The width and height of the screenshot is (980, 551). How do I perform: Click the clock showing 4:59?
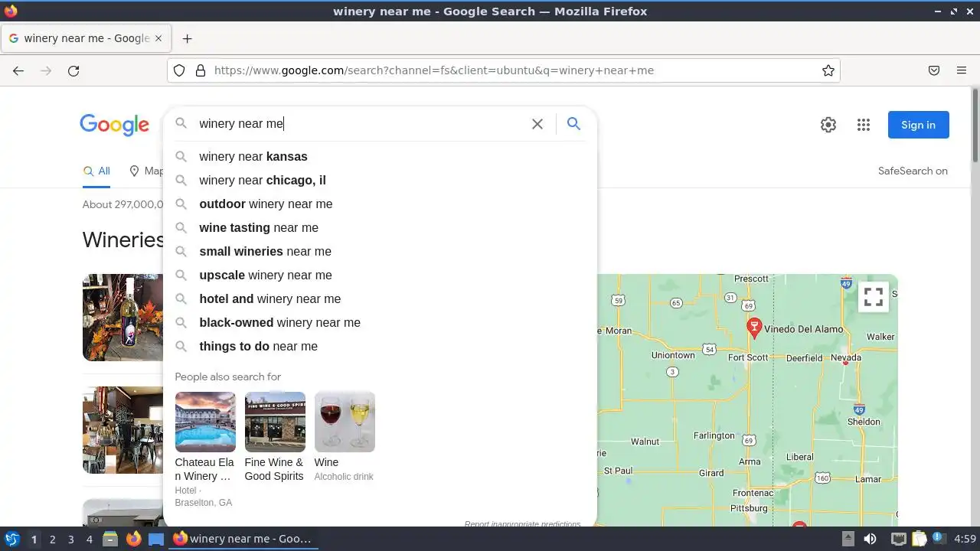(x=965, y=539)
